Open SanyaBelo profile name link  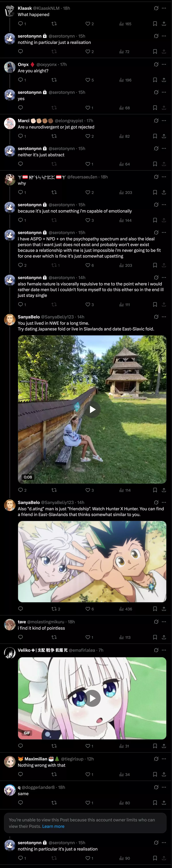click(x=29, y=317)
